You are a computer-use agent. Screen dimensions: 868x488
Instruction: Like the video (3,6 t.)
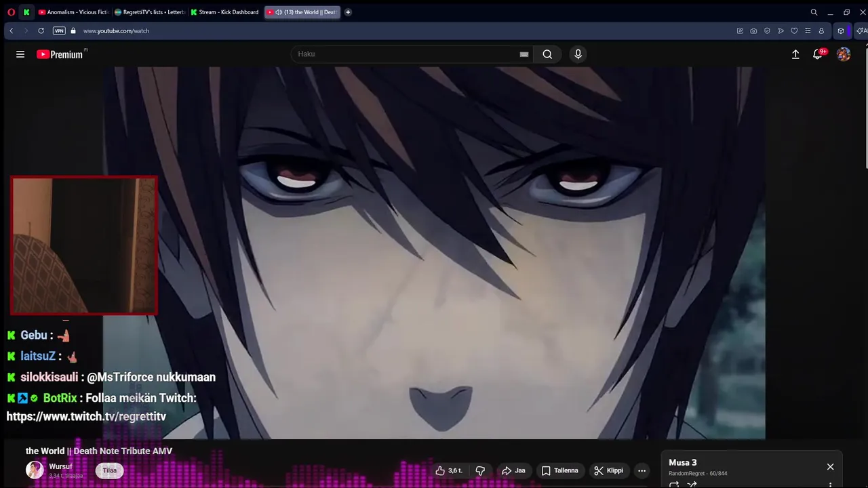pos(449,470)
